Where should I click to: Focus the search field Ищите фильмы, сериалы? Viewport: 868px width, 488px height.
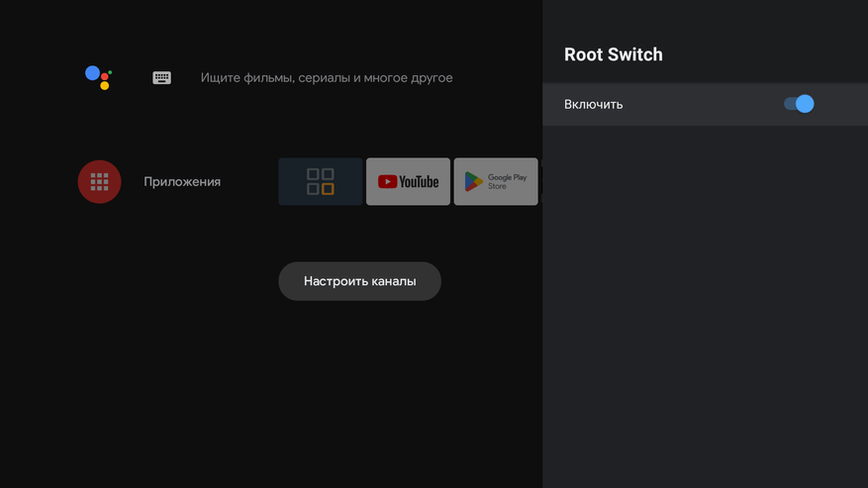click(x=327, y=77)
